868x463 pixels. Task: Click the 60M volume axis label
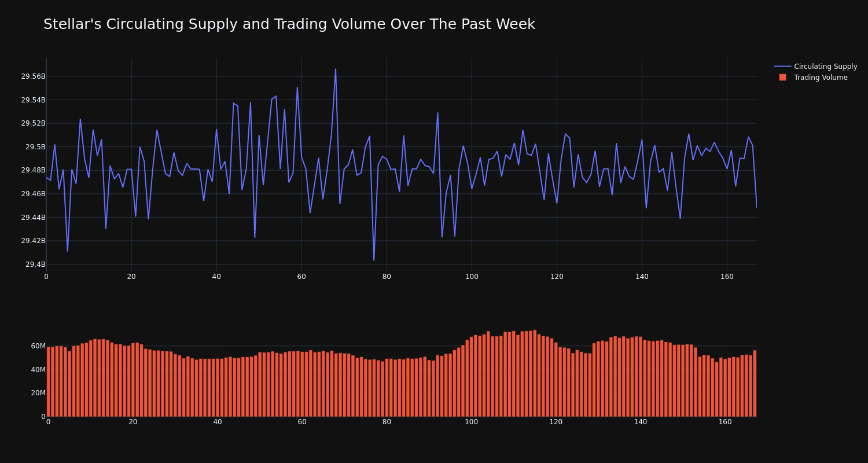(x=38, y=346)
